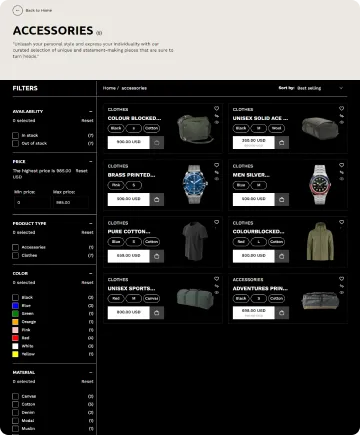The image size is (360, 435).
Task: Open the green Colourblocked jacket image
Action: click(320, 241)
